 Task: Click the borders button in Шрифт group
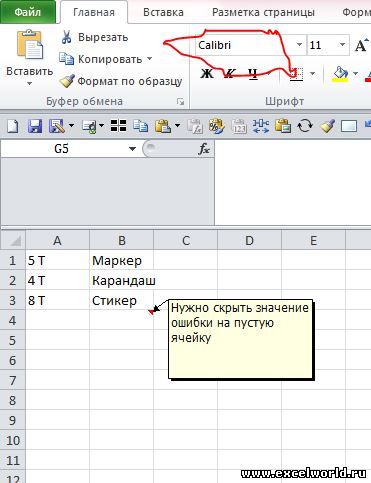click(296, 73)
